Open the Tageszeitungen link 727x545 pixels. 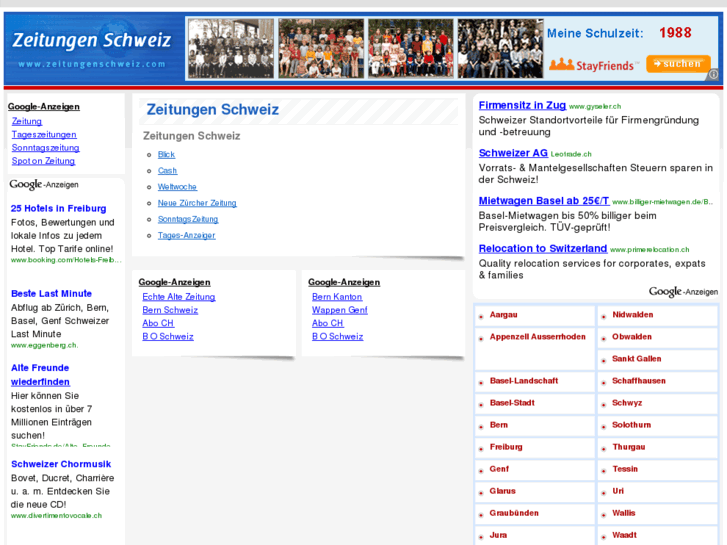pyautogui.click(x=44, y=135)
